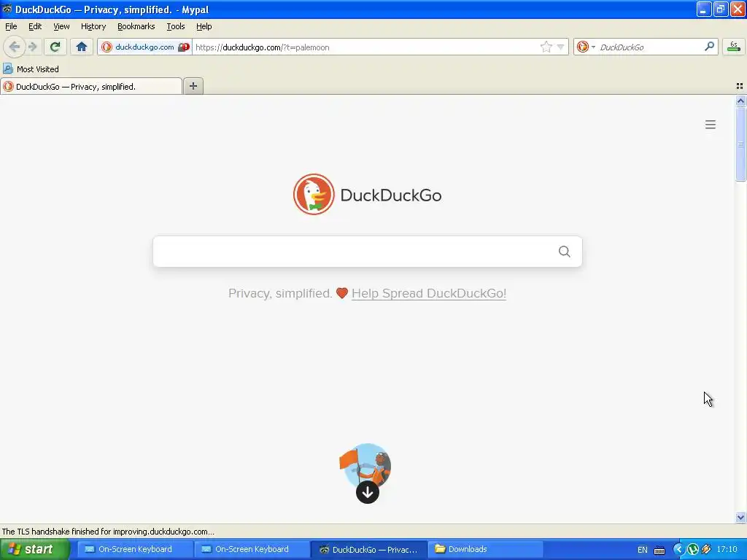Click the vertical scrollbar thumb
747x560 pixels.
[740, 144]
